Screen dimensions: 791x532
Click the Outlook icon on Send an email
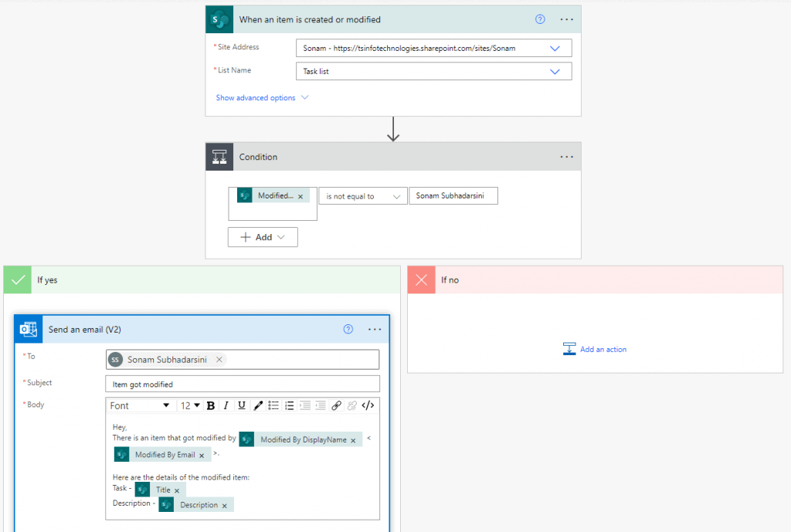click(x=29, y=329)
